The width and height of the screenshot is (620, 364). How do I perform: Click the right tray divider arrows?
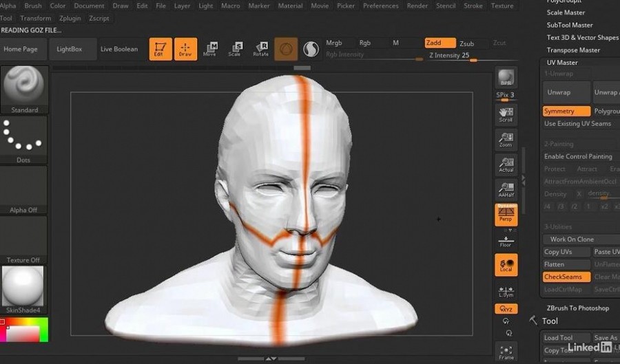pyautogui.click(x=523, y=180)
